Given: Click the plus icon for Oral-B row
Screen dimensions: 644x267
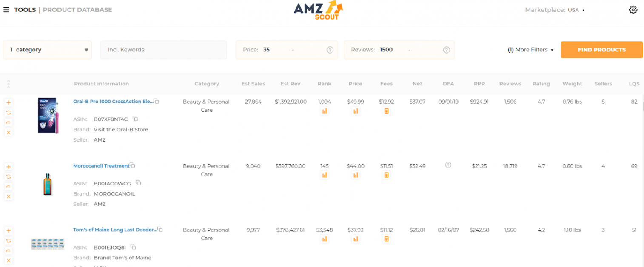Looking at the screenshot, I should (x=9, y=102).
